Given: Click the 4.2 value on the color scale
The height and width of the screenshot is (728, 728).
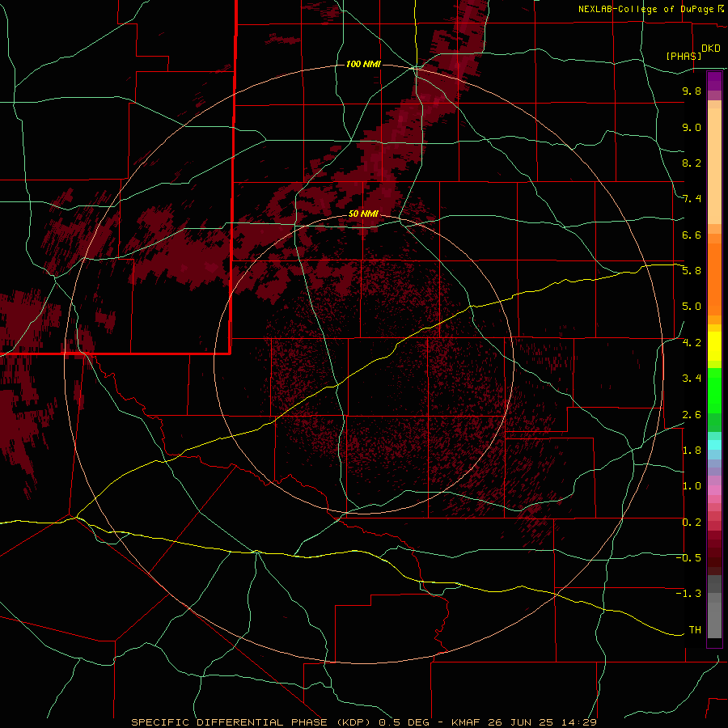Looking at the screenshot, I should [692, 343].
